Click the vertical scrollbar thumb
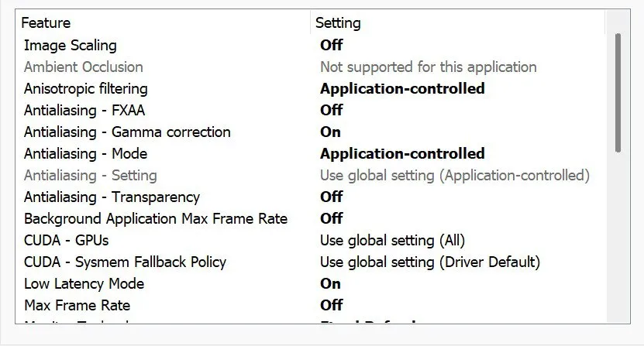The height and width of the screenshot is (346, 644). (x=618, y=93)
